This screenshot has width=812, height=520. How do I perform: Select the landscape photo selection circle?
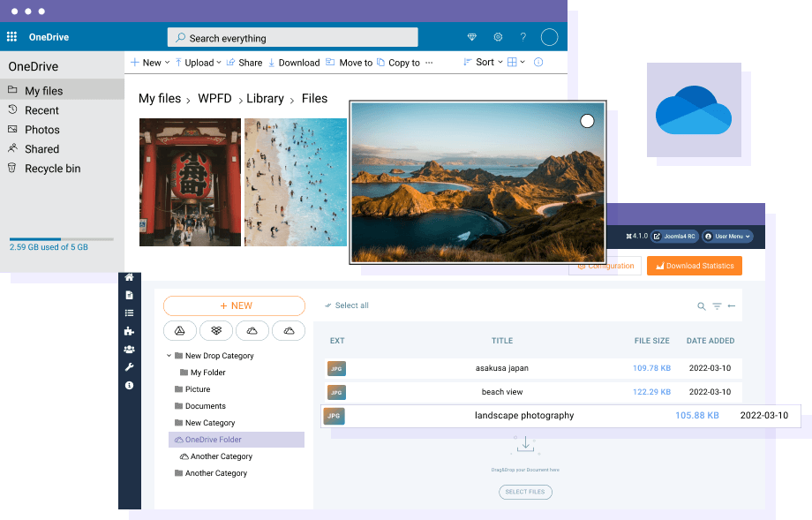pyautogui.click(x=587, y=121)
